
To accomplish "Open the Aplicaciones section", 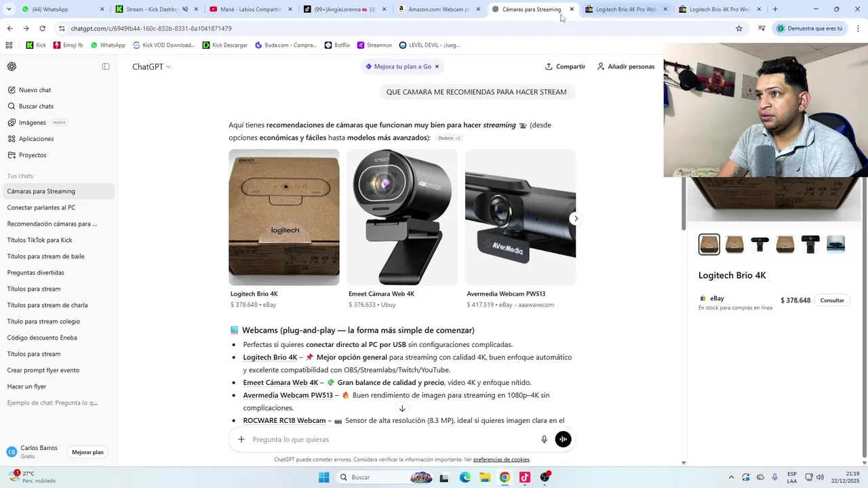I will click(36, 139).
